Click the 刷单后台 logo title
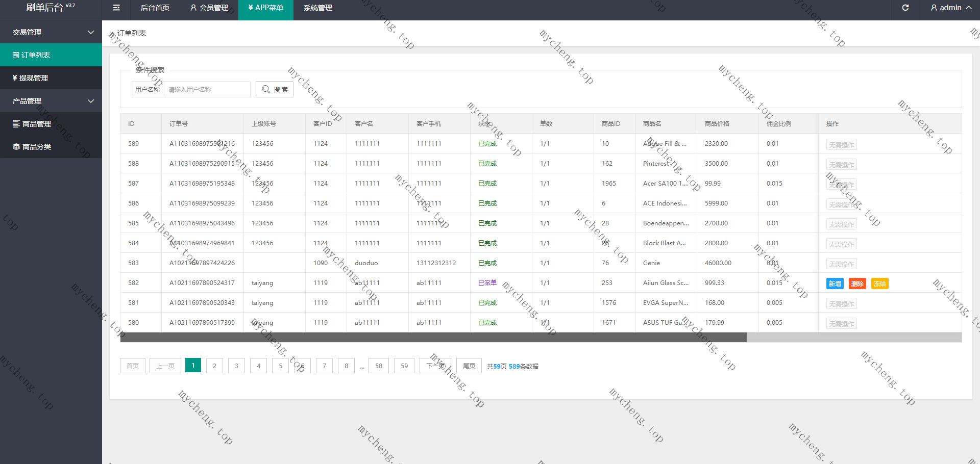 (44, 8)
